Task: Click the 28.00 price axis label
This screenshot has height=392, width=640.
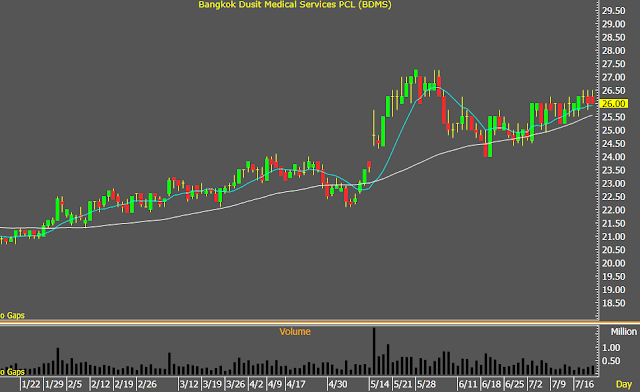Action: 613,51
